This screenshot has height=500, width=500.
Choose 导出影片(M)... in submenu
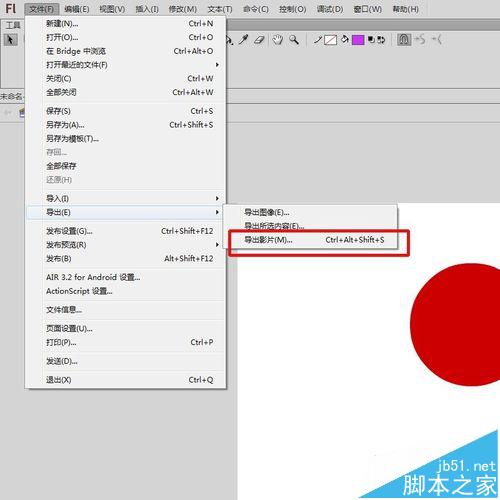tap(311, 239)
